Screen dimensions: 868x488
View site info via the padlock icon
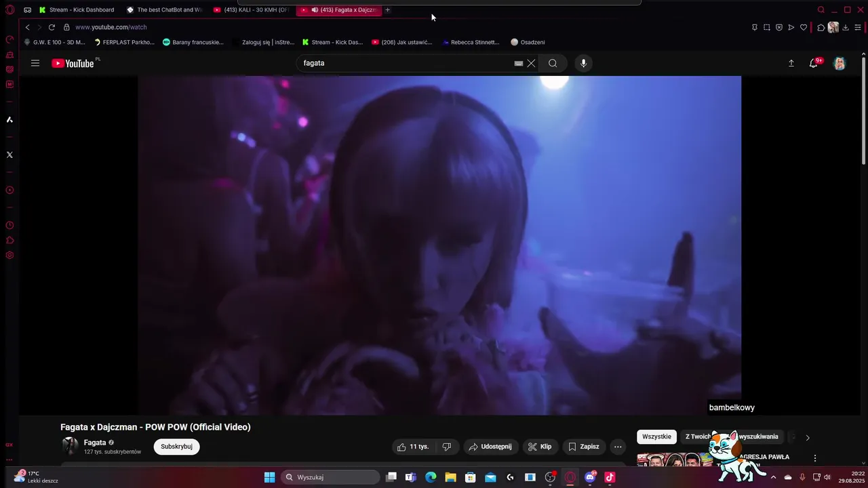66,27
